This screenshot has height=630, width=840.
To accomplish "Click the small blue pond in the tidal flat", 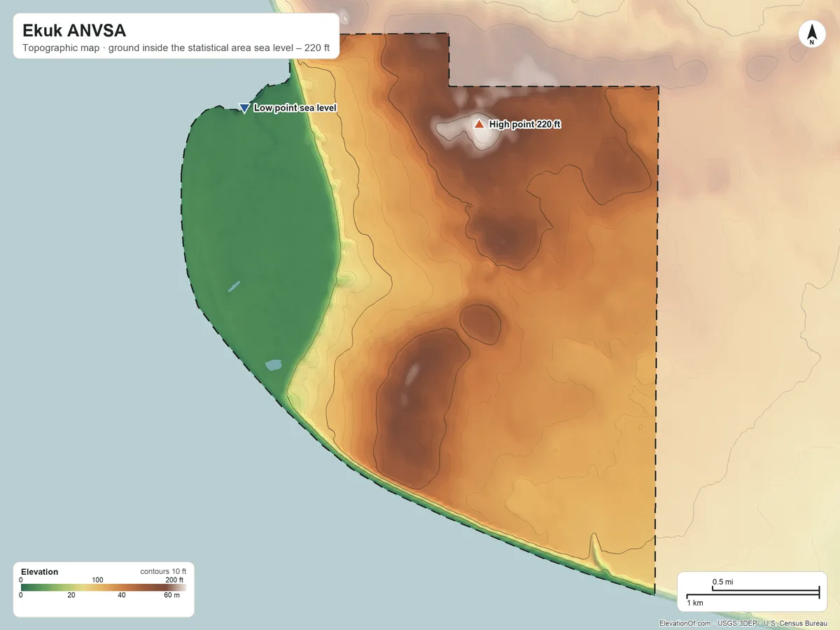I will pos(273,364).
